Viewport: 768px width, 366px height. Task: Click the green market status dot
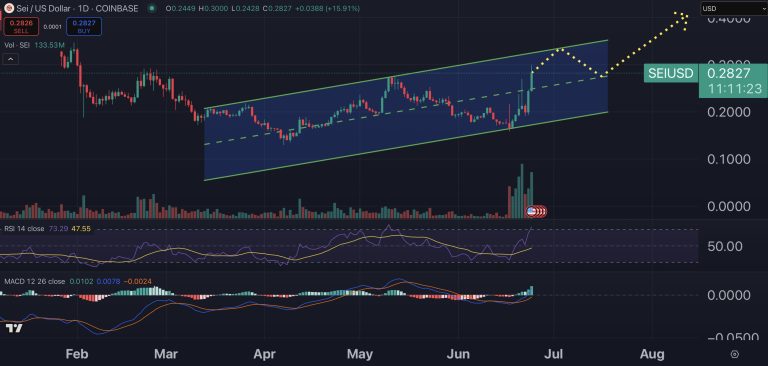(153, 8)
